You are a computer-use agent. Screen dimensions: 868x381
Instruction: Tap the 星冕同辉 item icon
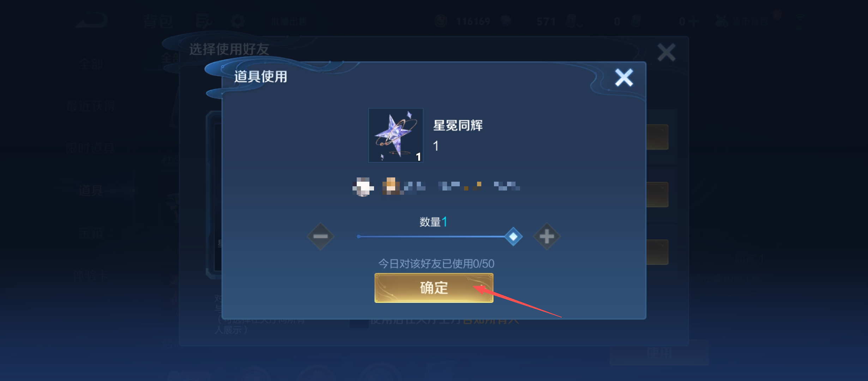(x=396, y=135)
